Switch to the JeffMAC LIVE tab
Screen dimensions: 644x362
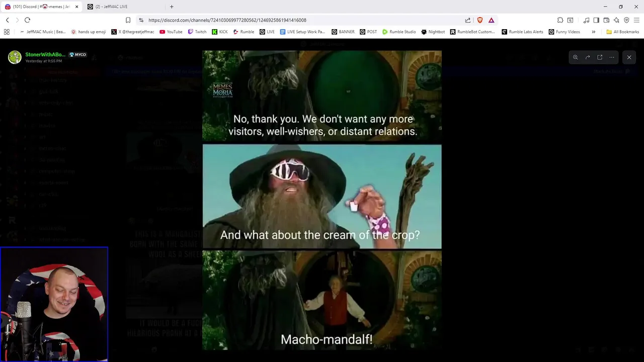(123, 7)
